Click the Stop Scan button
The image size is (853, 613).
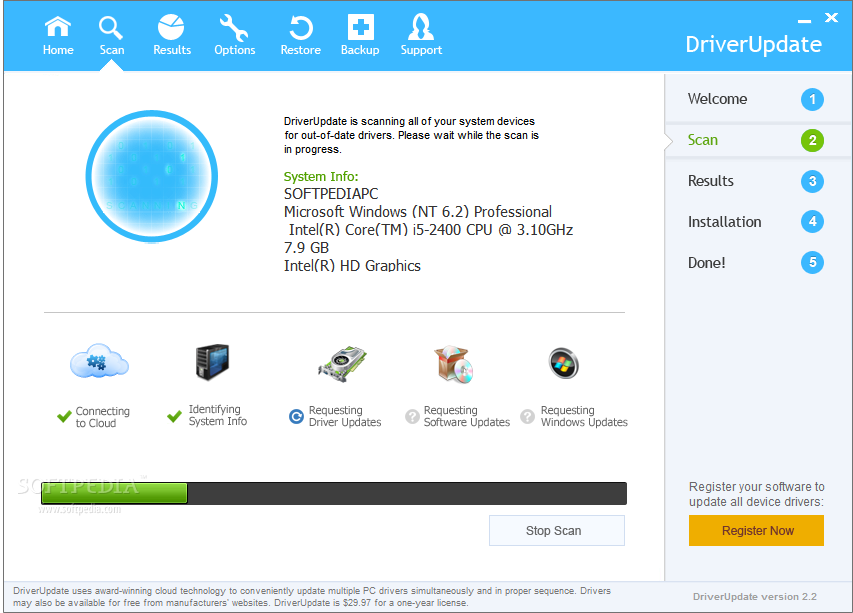(x=557, y=530)
